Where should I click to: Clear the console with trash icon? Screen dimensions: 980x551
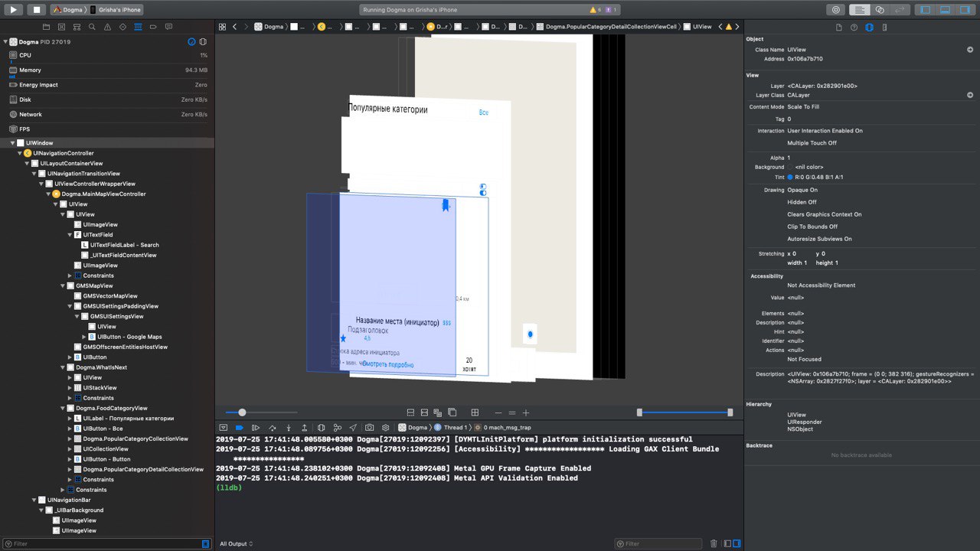click(714, 543)
